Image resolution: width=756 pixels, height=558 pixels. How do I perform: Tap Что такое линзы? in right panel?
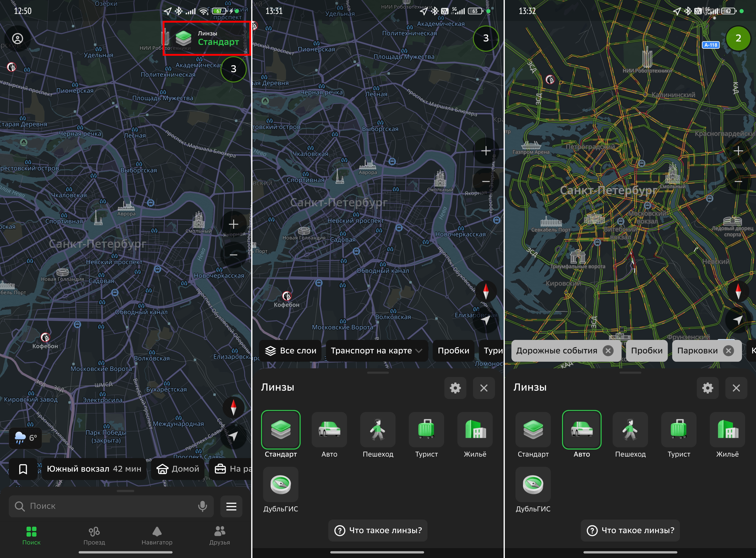pos(630,530)
